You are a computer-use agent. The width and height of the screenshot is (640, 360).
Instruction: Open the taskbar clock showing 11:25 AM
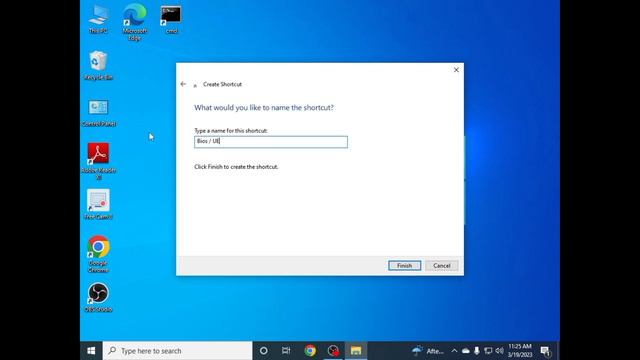[x=520, y=351]
